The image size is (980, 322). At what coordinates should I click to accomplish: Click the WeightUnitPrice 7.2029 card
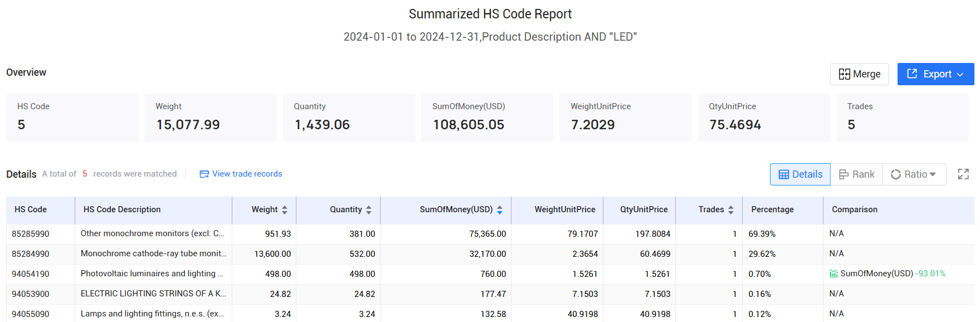[626, 118]
